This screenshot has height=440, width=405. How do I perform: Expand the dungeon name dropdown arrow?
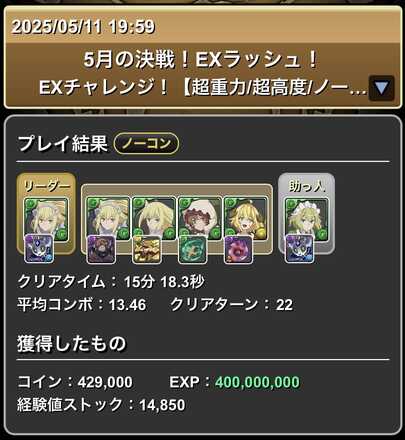[x=381, y=88]
